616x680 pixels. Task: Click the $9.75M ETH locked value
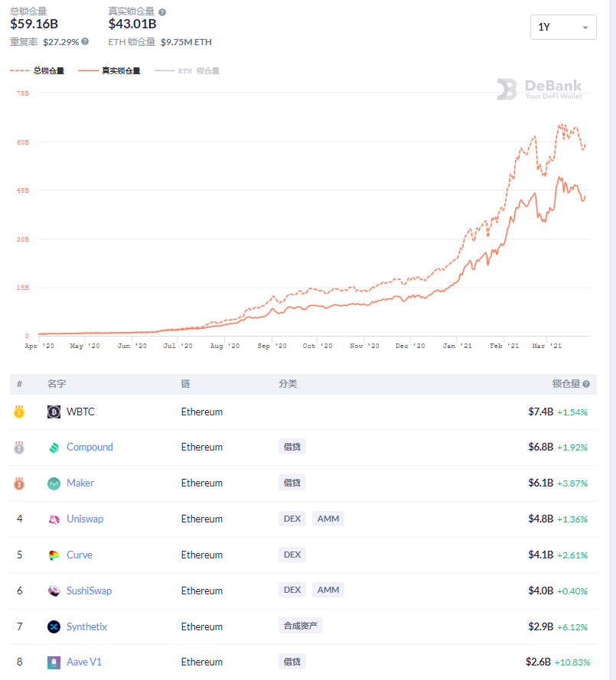coord(186,42)
